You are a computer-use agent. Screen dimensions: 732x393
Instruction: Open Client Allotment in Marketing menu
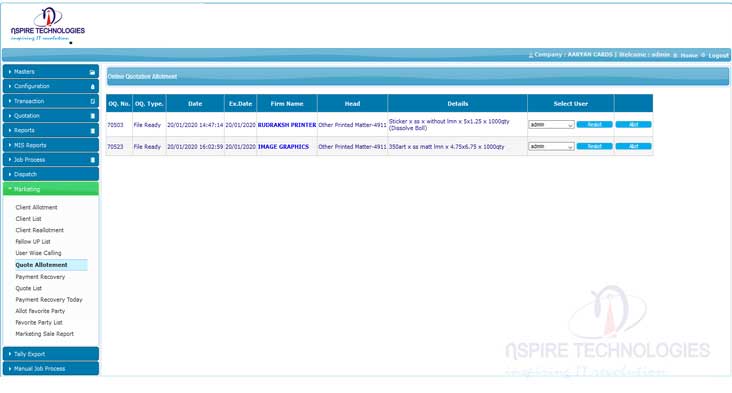tap(36, 207)
